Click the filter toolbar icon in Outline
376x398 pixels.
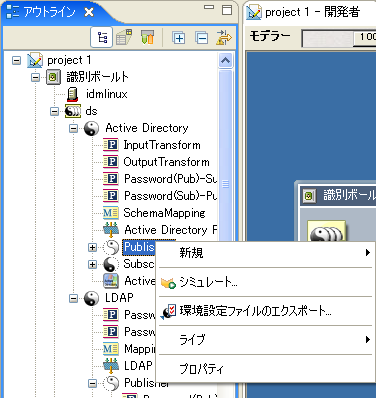tap(147, 37)
